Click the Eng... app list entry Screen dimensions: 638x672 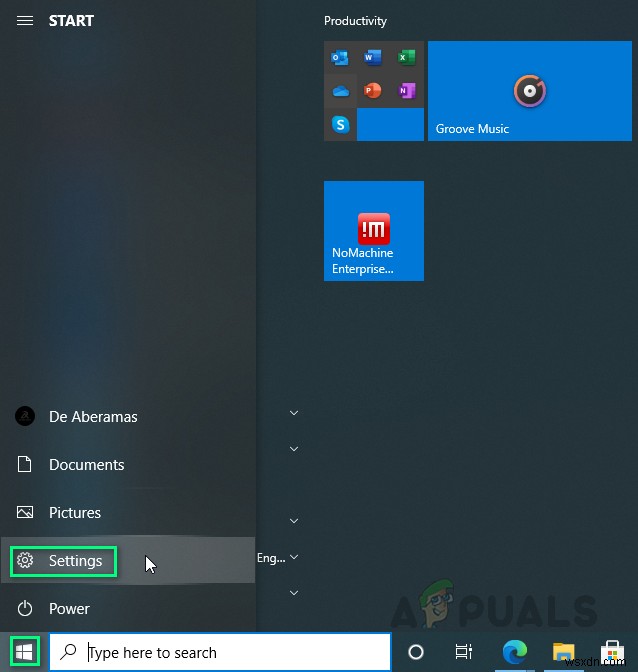click(x=271, y=558)
